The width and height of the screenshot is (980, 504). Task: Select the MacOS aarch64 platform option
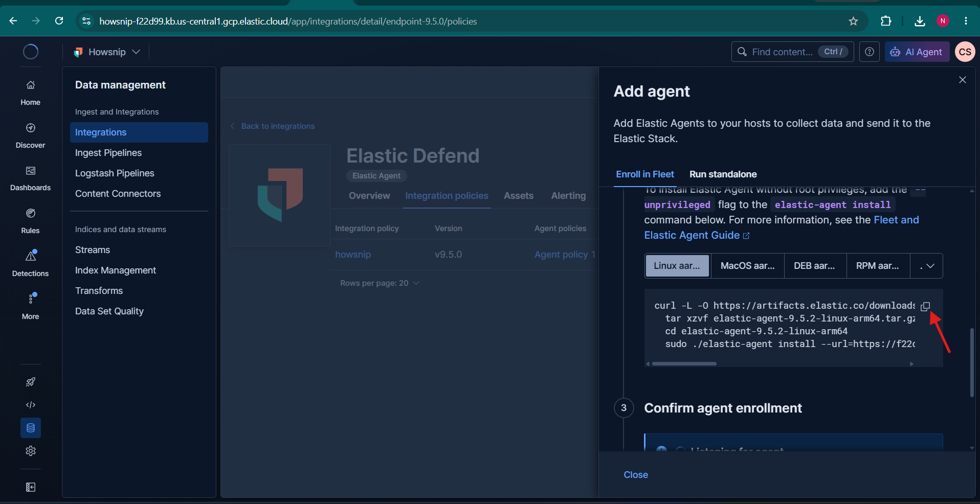tap(748, 266)
